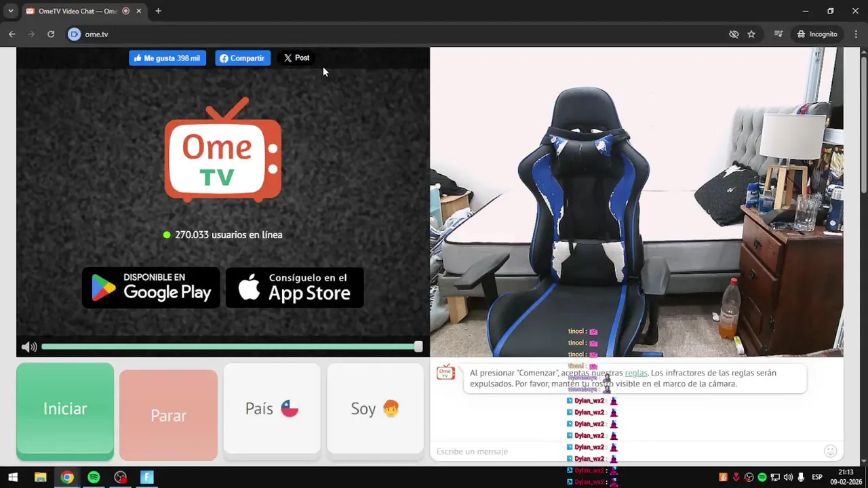Open the network status tray icon
The image size is (868, 488).
tap(775, 477)
